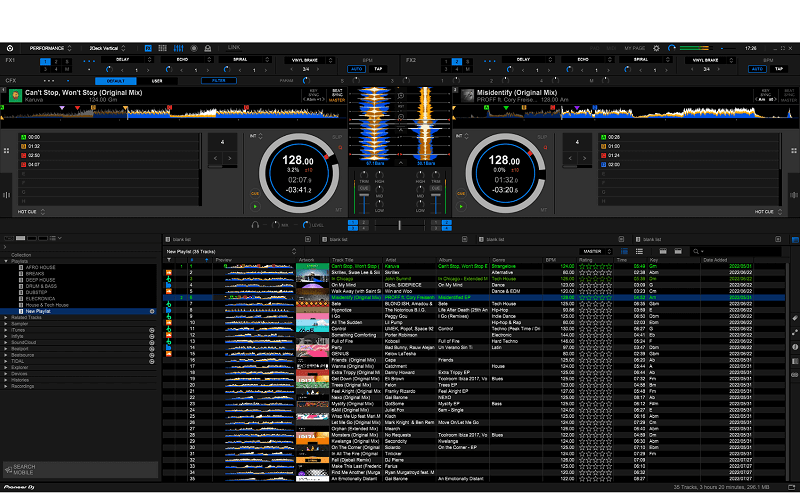This screenshot has height=498, width=800.
Task: Toggle the mixer panel icon
Action: [178, 48]
